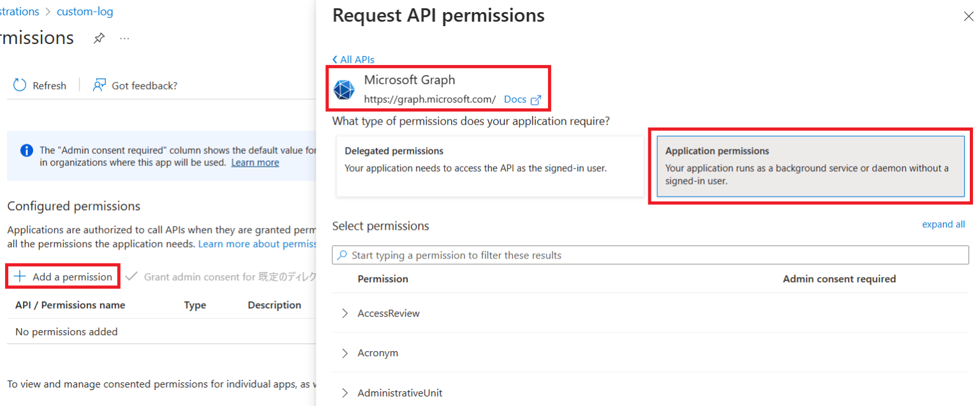Sort by the Admin consent required column header
This screenshot has width=980, height=406.
tap(839, 279)
